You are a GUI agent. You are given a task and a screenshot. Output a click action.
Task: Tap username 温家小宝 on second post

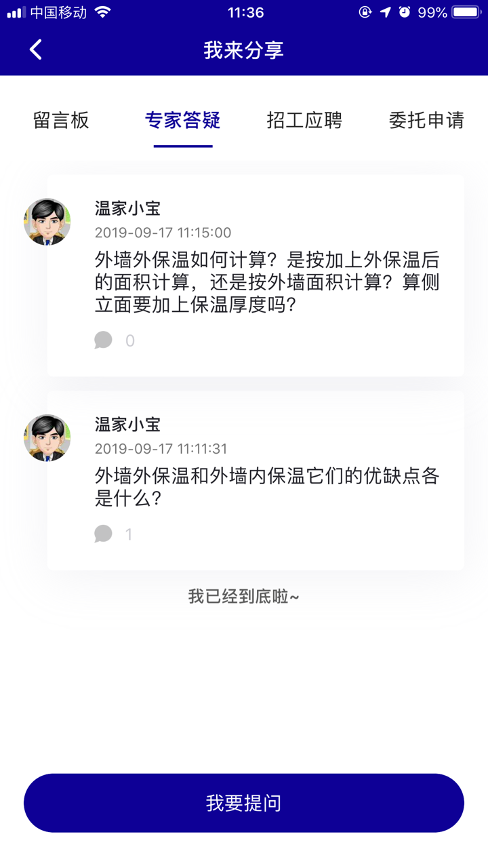(x=127, y=425)
